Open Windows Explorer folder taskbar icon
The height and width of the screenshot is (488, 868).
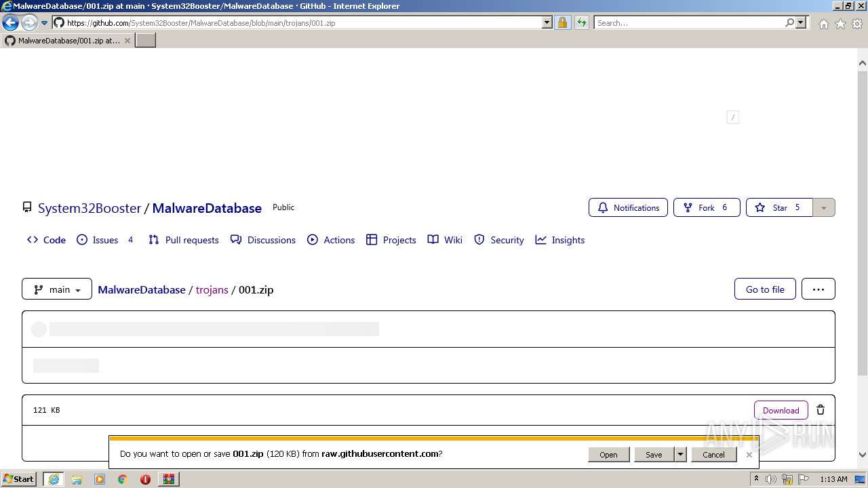coord(77,479)
